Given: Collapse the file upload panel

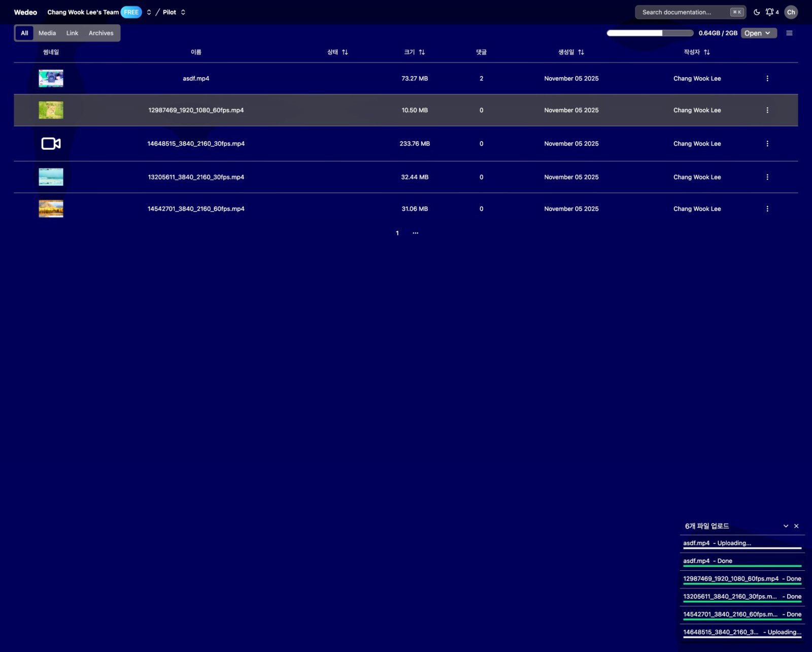Looking at the screenshot, I should point(786,526).
